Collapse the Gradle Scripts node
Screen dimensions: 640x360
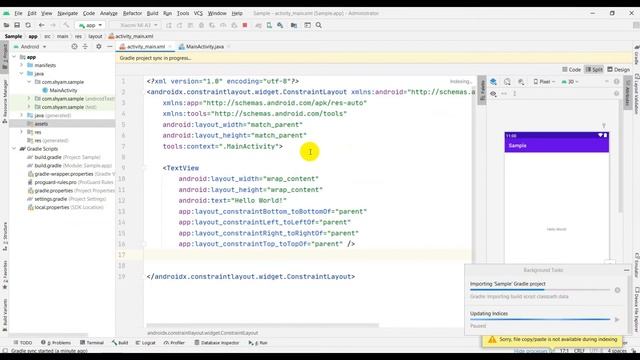click(x=15, y=149)
